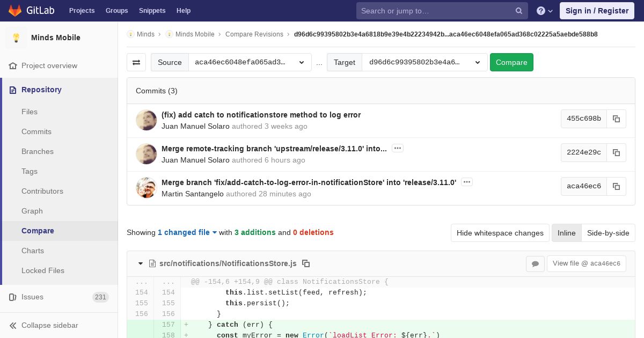The image size is (644, 338).
Task: Click the Minds Mobile lightbulb avatar
Action: tap(16, 38)
